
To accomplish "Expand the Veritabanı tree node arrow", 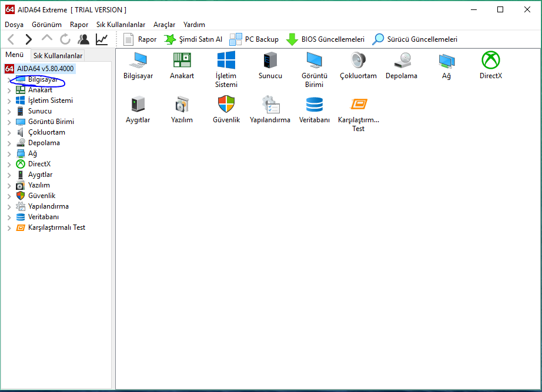I will [9, 218].
